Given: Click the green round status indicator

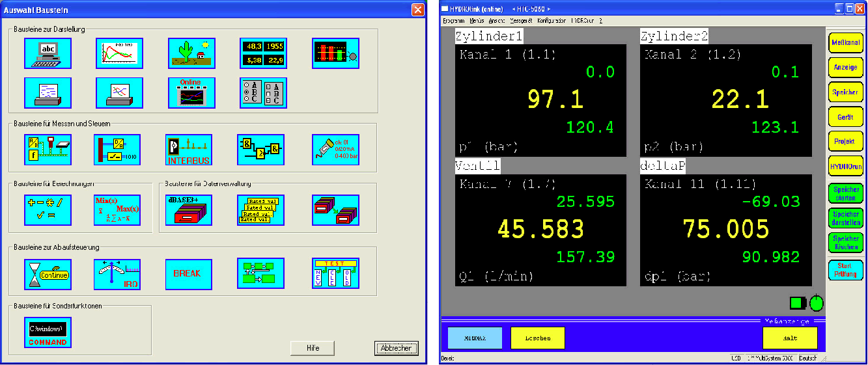Looking at the screenshot, I should [x=816, y=303].
